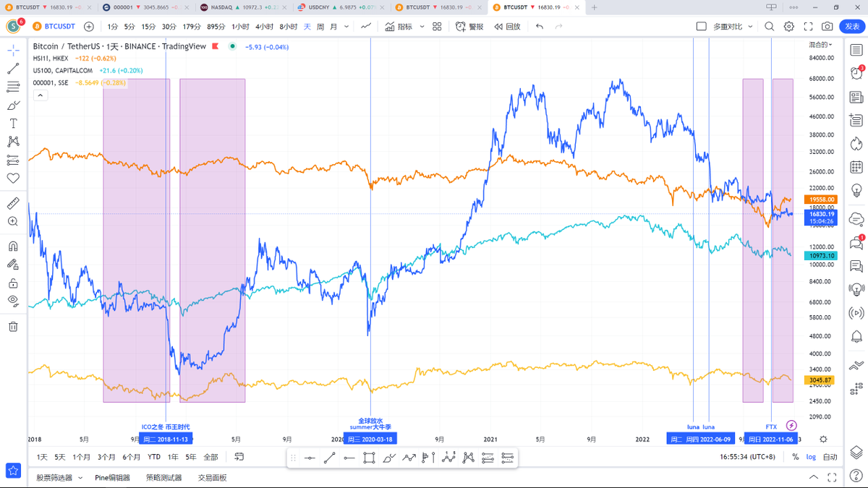Open the chart style line icon
The image size is (868, 488).
[367, 27]
